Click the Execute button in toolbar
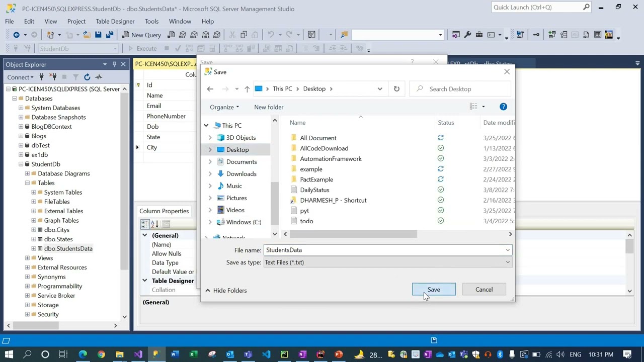Viewport: 644px width, 362px height. [x=142, y=49]
